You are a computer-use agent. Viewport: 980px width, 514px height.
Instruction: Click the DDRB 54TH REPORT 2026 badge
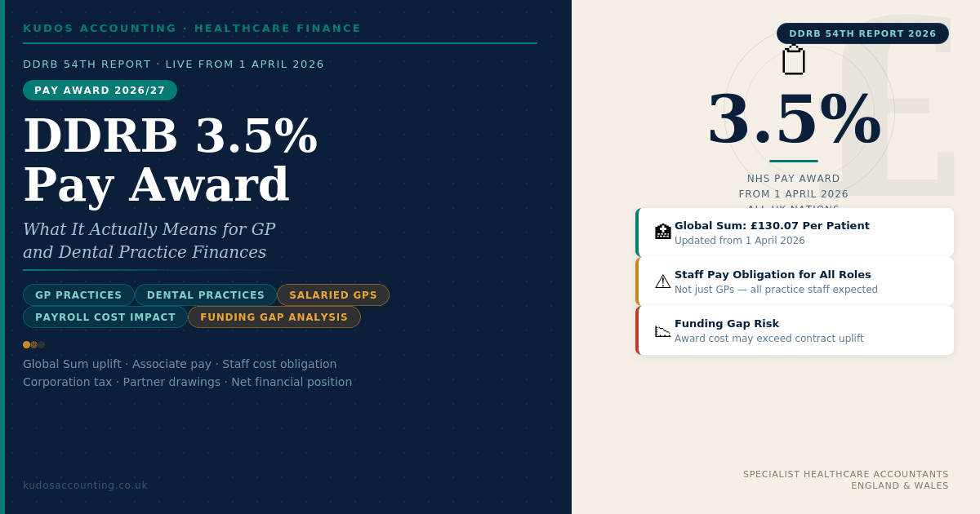862,33
